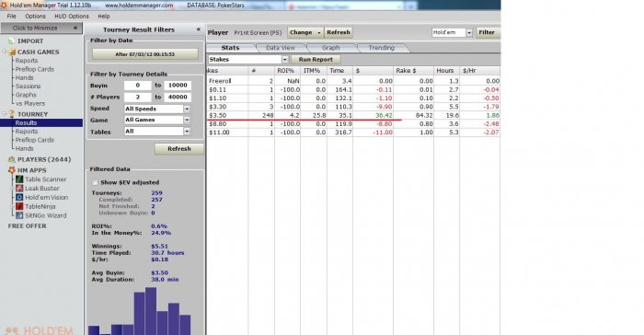Open SitNGo Wizard app icon
Viewport: 644px width, 335px height.
point(19,215)
